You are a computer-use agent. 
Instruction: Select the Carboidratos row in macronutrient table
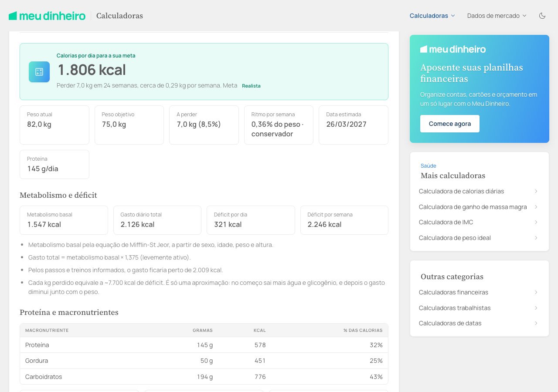pos(204,377)
